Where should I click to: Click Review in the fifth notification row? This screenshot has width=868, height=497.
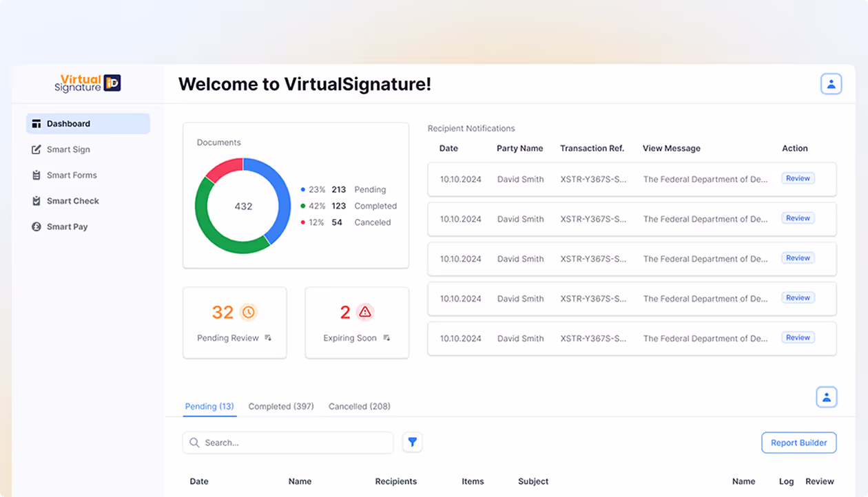798,337
